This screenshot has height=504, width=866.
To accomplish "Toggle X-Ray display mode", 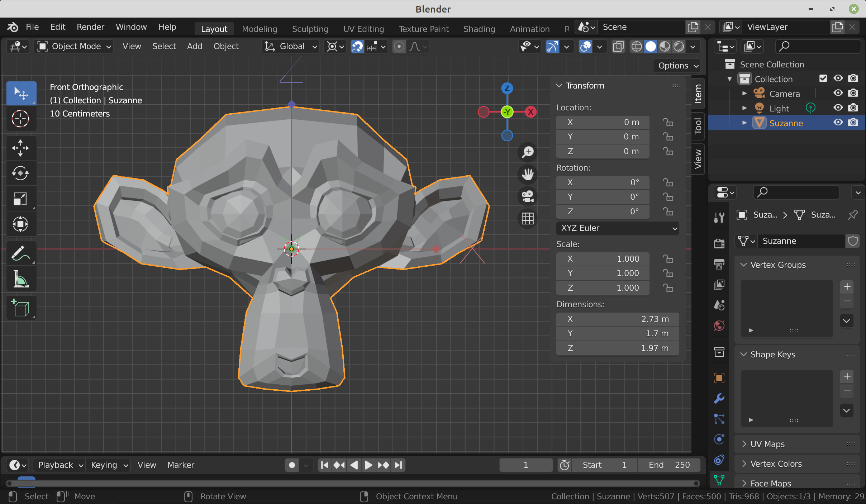I will 618,47.
